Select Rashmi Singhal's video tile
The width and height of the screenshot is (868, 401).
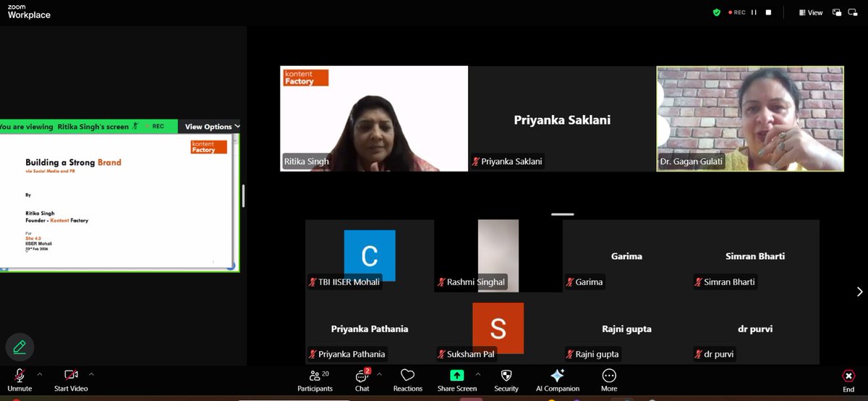point(498,256)
